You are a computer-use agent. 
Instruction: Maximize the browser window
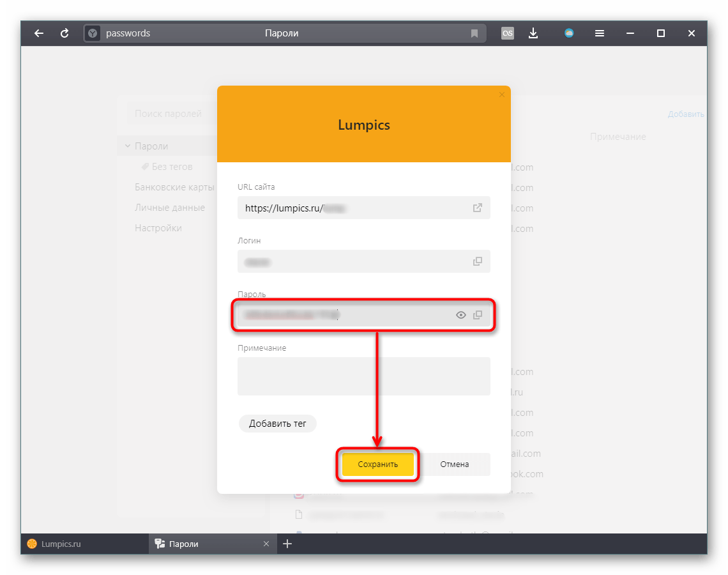[x=661, y=33]
